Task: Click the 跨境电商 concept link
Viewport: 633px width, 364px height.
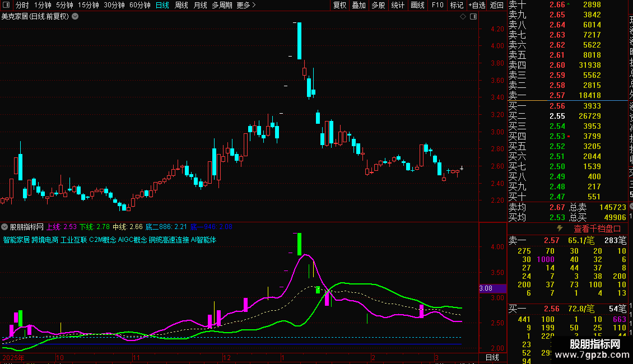Action: point(45,240)
